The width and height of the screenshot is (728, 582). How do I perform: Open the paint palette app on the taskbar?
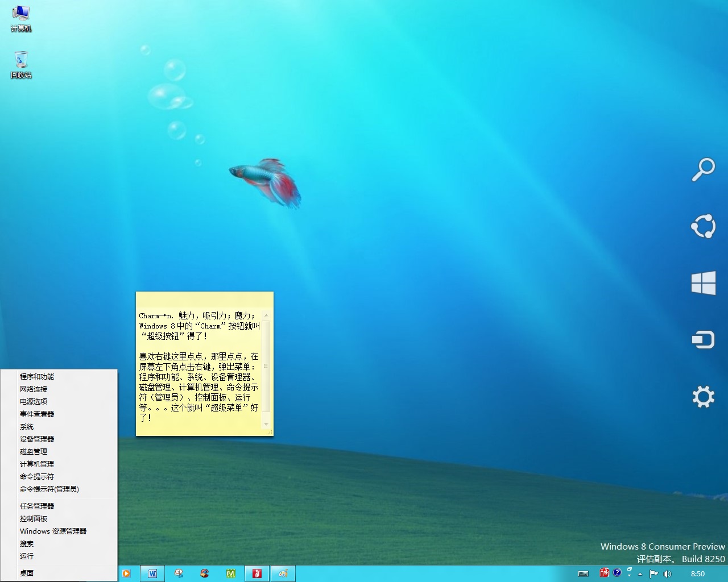click(283, 573)
